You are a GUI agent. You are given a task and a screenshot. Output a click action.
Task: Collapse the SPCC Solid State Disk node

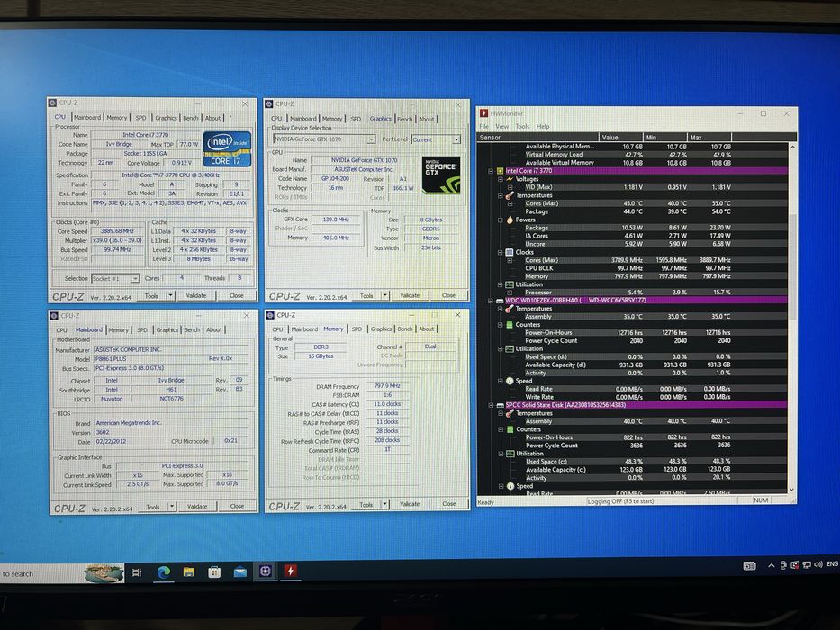pyautogui.click(x=491, y=406)
